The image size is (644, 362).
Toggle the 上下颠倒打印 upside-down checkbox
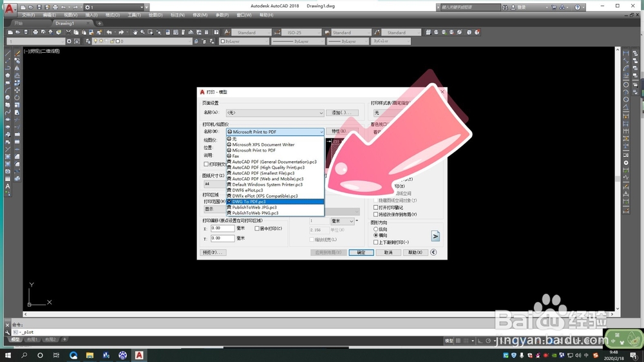[375, 242]
